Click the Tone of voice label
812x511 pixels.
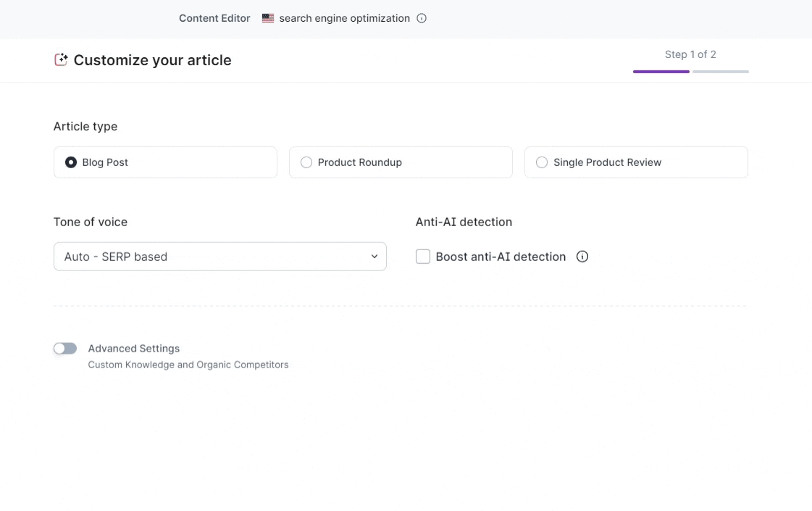tap(91, 222)
